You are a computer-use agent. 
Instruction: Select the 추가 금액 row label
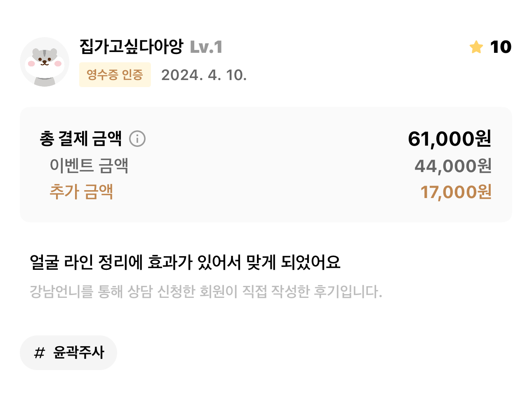click(x=81, y=191)
